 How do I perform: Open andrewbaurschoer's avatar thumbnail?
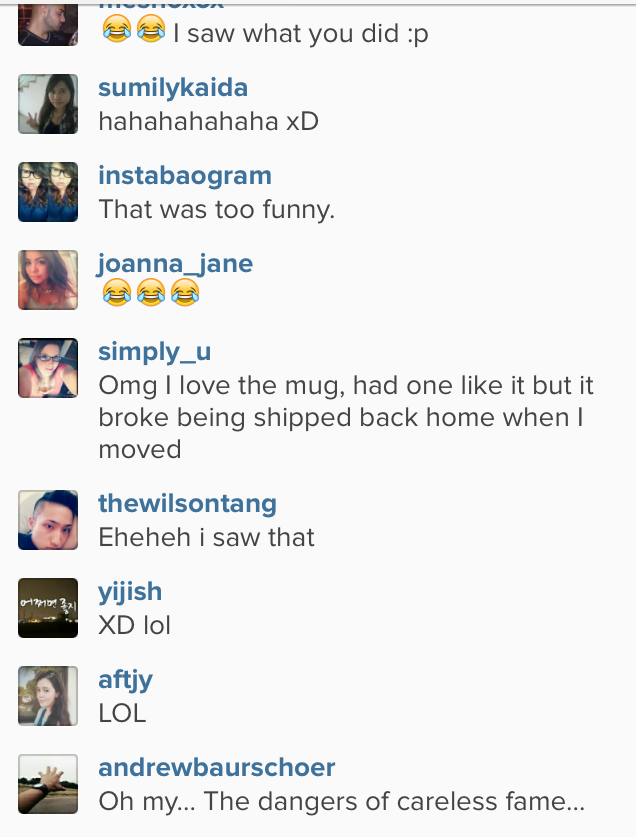pyautogui.click(x=48, y=784)
